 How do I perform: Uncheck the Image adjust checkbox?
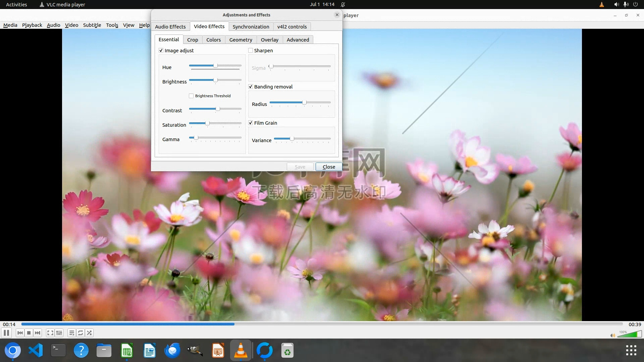click(161, 51)
